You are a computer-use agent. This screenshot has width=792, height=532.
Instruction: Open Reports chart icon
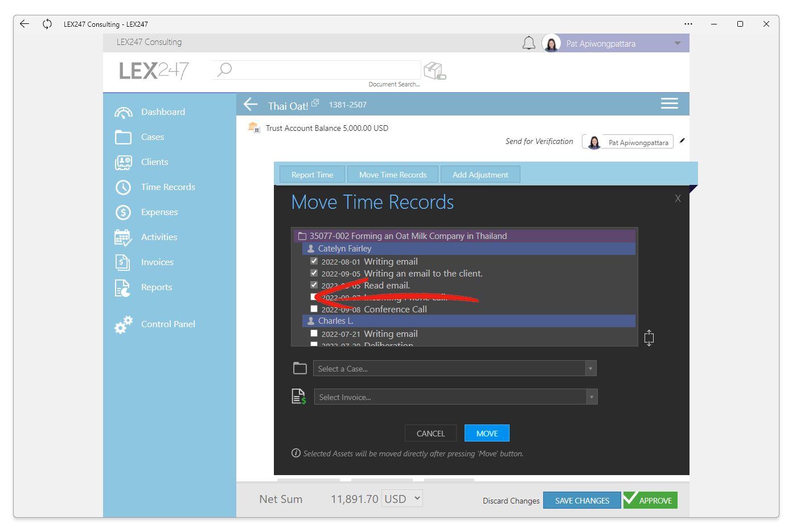123,288
